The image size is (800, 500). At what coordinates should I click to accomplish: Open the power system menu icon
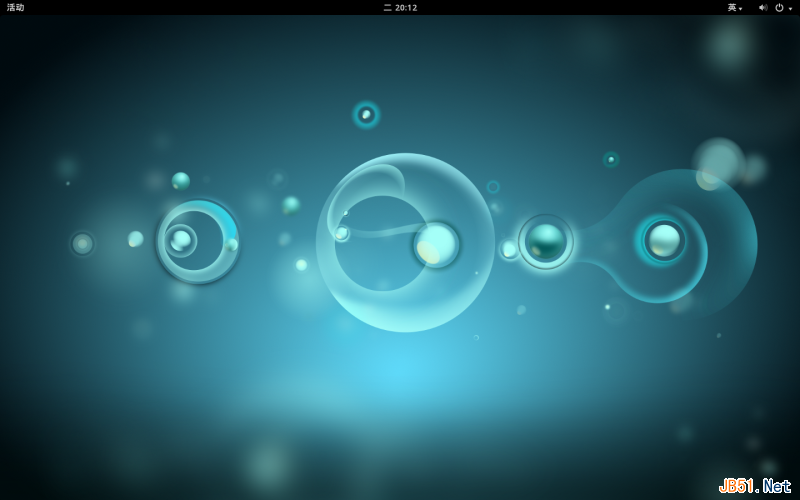pyautogui.click(x=779, y=7)
